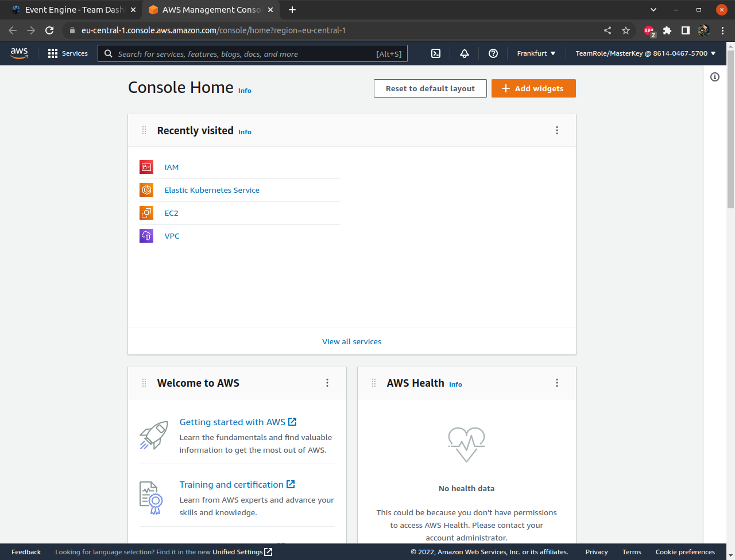Click Info next to Console Home

click(245, 91)
